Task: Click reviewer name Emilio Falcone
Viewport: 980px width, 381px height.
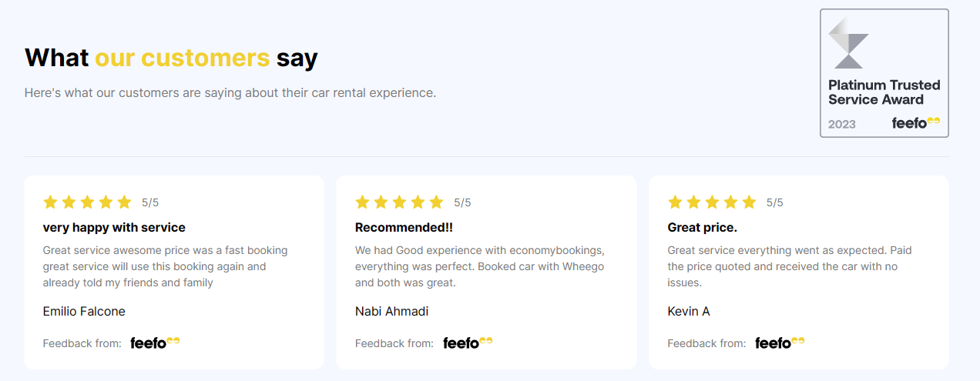Action: point(84,311)
